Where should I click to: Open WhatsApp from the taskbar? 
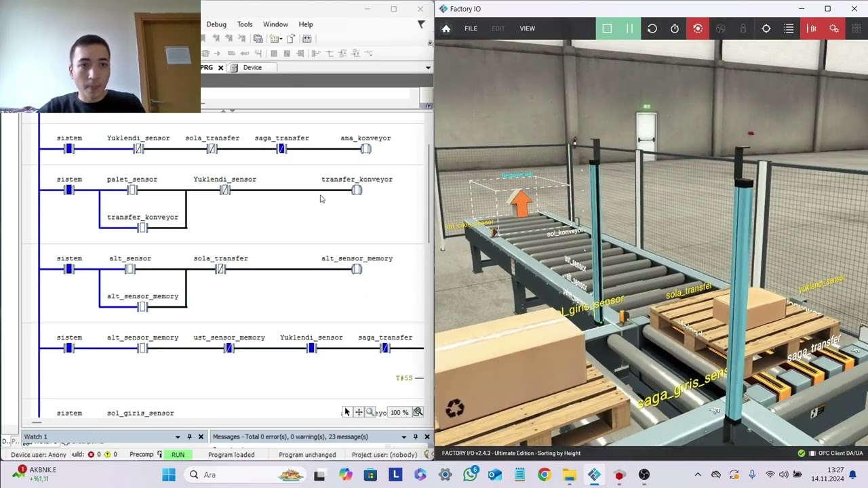click(470, 475)
